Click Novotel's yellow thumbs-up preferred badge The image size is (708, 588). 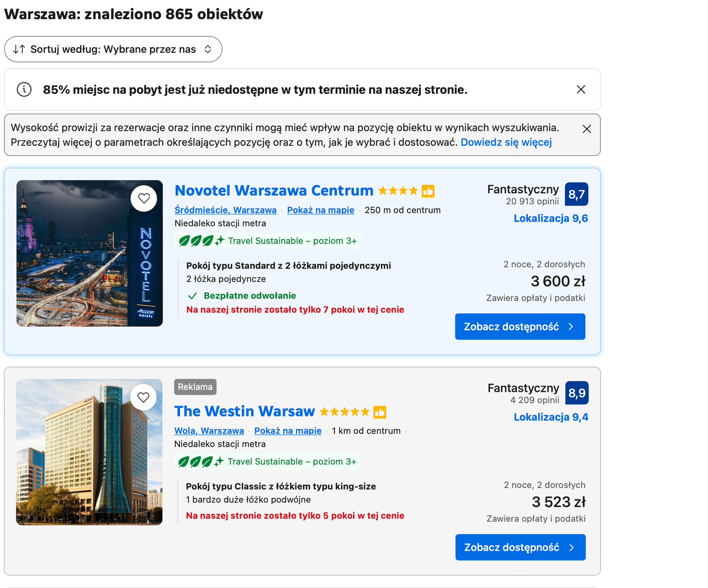[428, 191]
